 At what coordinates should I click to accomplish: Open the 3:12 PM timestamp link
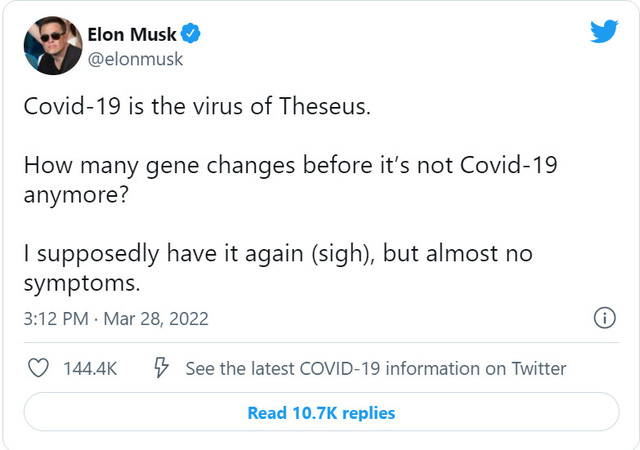tap(56, 319)
